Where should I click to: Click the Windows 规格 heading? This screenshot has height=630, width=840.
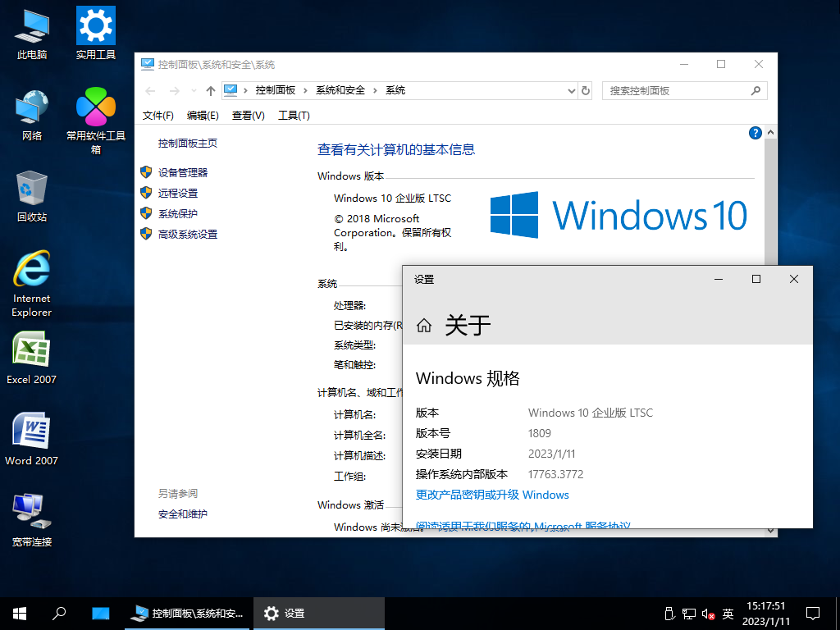(x=468, y=378)
